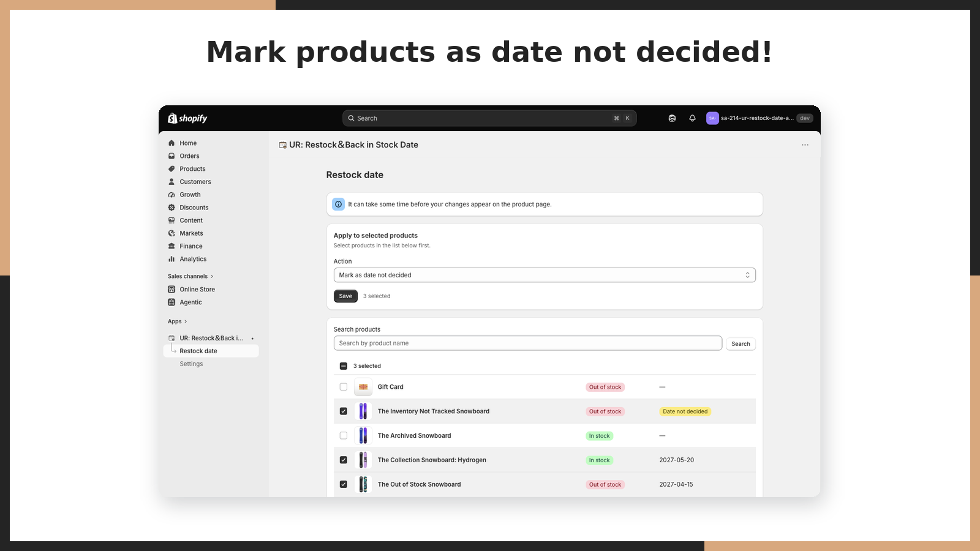Image resolution: width=980 pixels, height=551 pixels.
Task: Open Settings under the Restock app
Action: (x=191, y=364)
